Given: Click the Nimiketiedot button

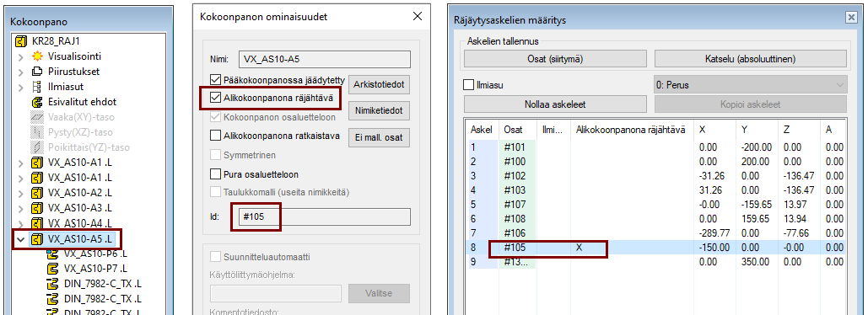Looking at the screenshot, I should coord(379,111).
